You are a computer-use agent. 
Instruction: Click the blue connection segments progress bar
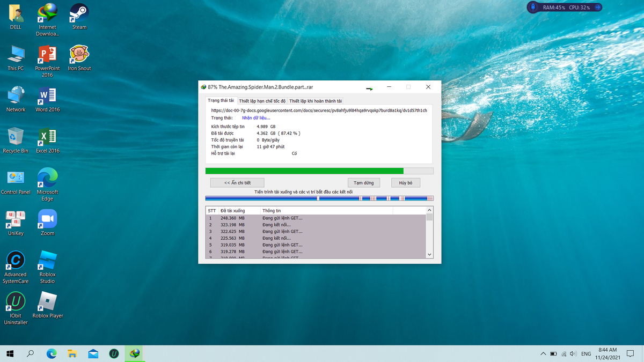[319, 198]
